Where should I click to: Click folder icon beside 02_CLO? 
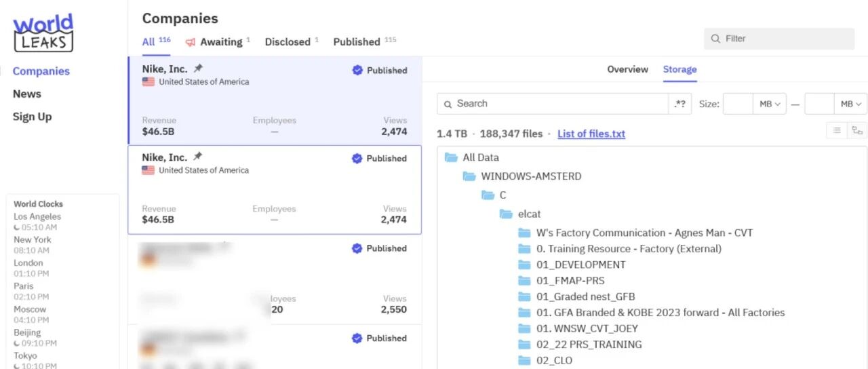pyautogui.click(x=524, y=361)
